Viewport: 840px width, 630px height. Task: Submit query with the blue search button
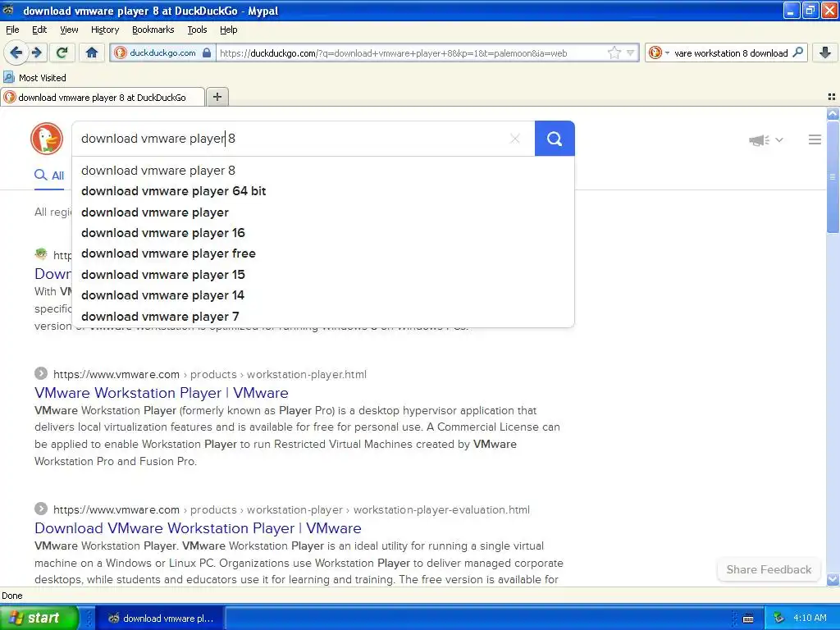pyautogui.click(x=555, y=139)
